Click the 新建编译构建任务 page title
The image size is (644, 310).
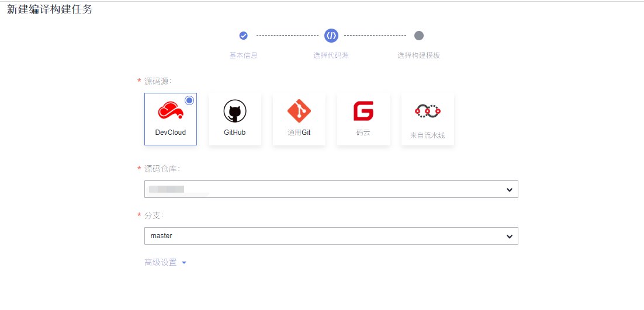[50, 10]
